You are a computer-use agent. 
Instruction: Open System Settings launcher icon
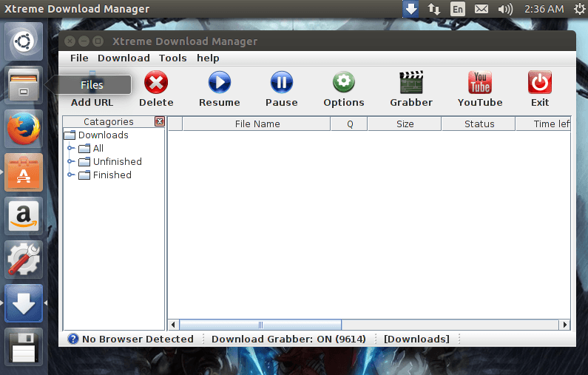[24, 260]
